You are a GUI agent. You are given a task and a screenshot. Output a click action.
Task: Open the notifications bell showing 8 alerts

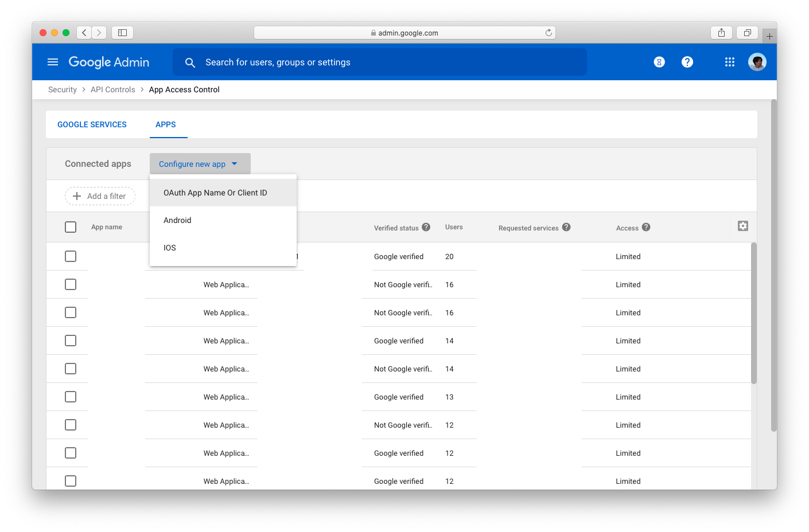(x=659, y=62)
